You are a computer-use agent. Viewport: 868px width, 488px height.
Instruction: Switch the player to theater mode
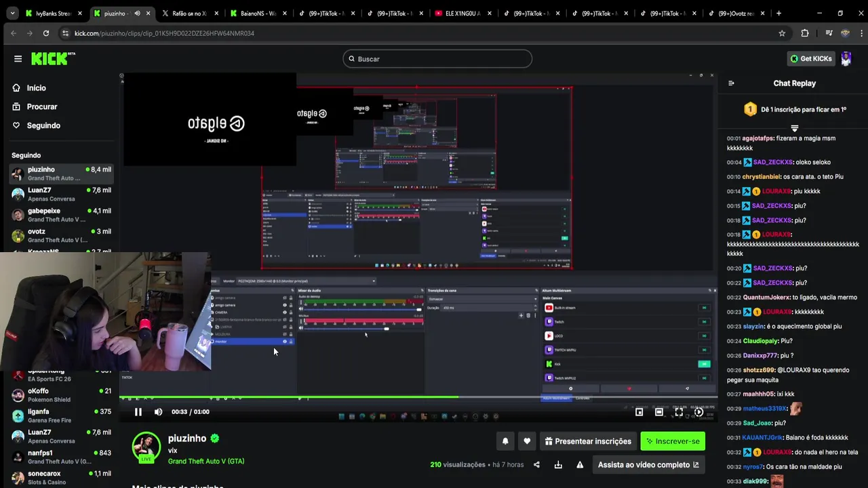click(658, 411)
